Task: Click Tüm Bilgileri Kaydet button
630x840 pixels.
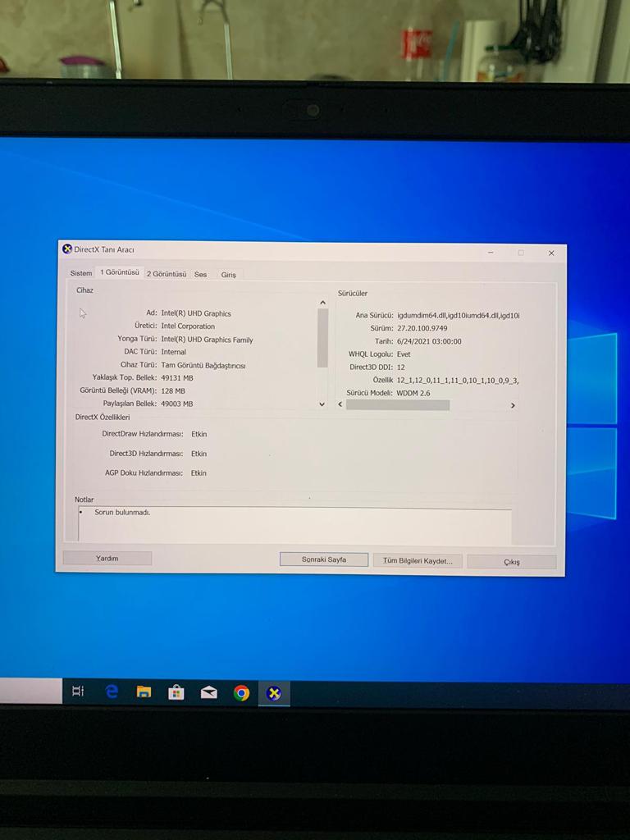Action: 418,561
